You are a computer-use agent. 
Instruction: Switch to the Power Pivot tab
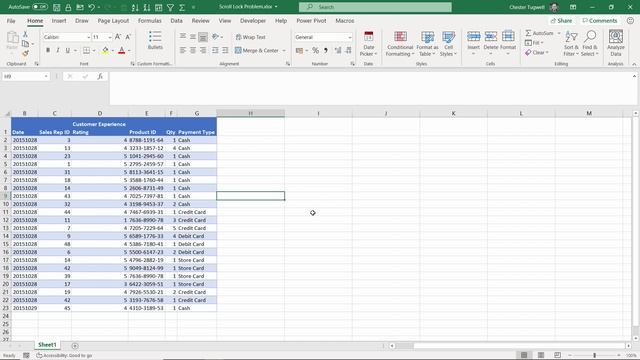pyautogui.click(x=311, y=21)
